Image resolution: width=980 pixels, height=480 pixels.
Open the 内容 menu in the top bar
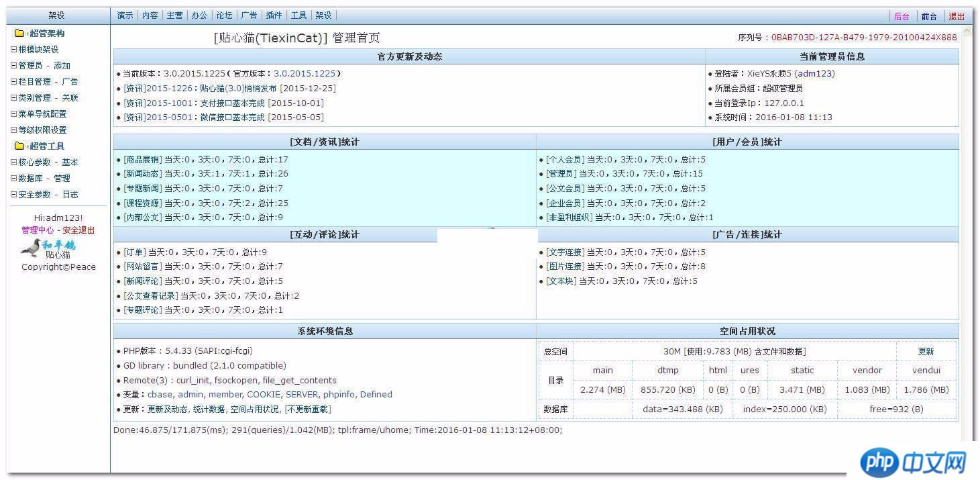tap(150, 15)
